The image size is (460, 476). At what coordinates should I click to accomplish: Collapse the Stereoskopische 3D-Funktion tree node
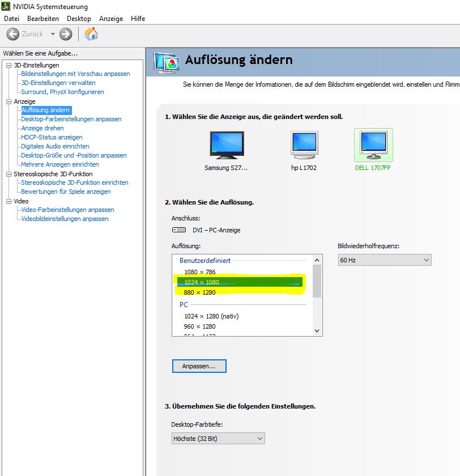point(9,175)
